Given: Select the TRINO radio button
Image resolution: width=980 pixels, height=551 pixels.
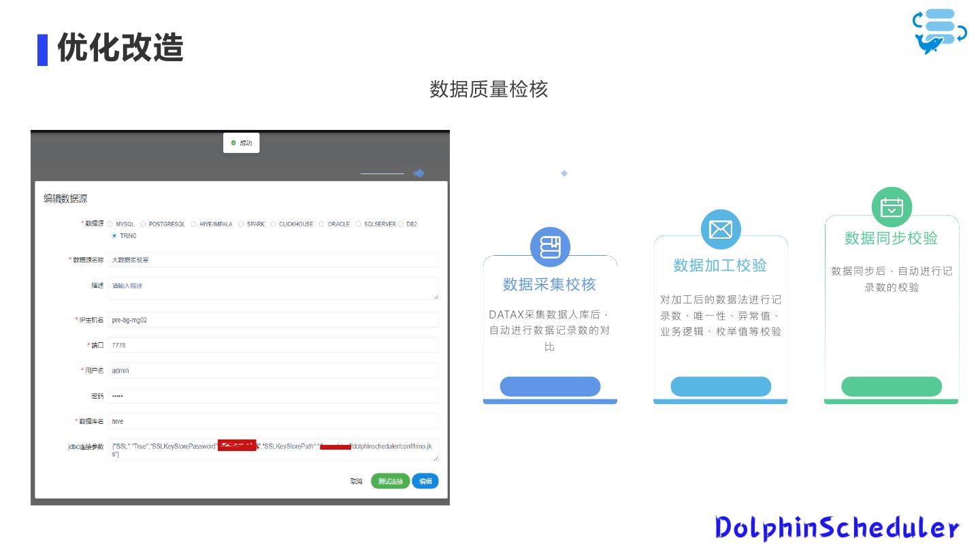Looking at the screenshot, I should click(x=114, y=236).
